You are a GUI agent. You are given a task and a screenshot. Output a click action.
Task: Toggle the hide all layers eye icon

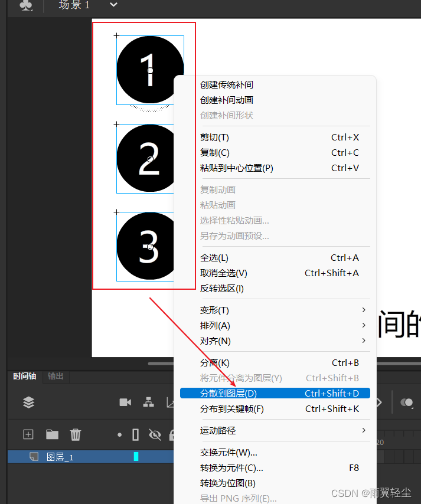[155, 435]
